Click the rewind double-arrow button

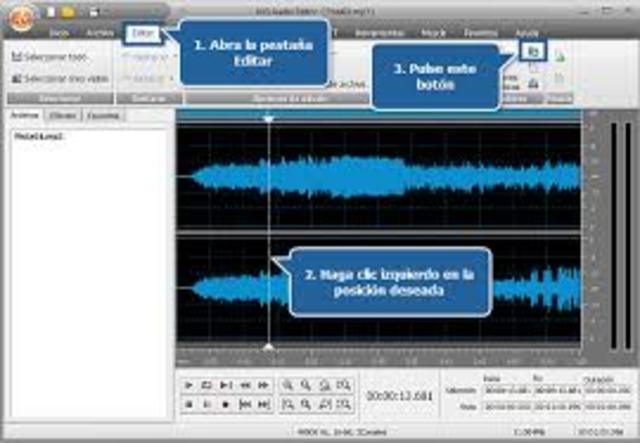245,385
